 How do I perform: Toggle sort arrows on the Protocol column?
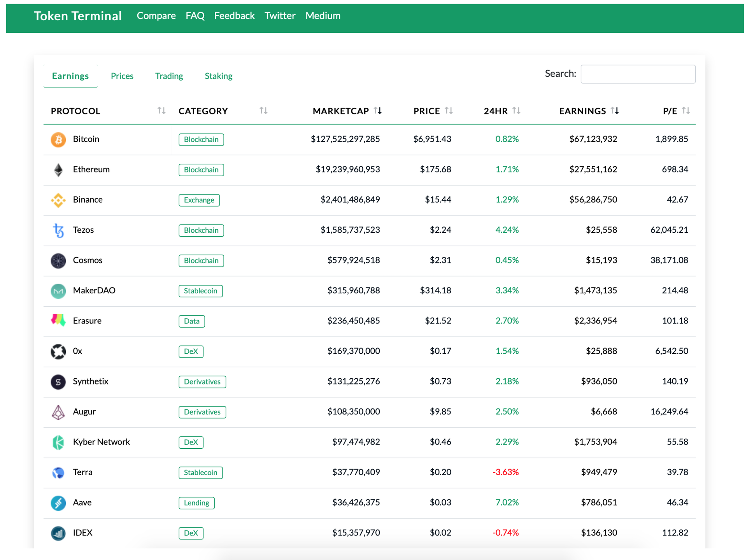tap(161, 111)
